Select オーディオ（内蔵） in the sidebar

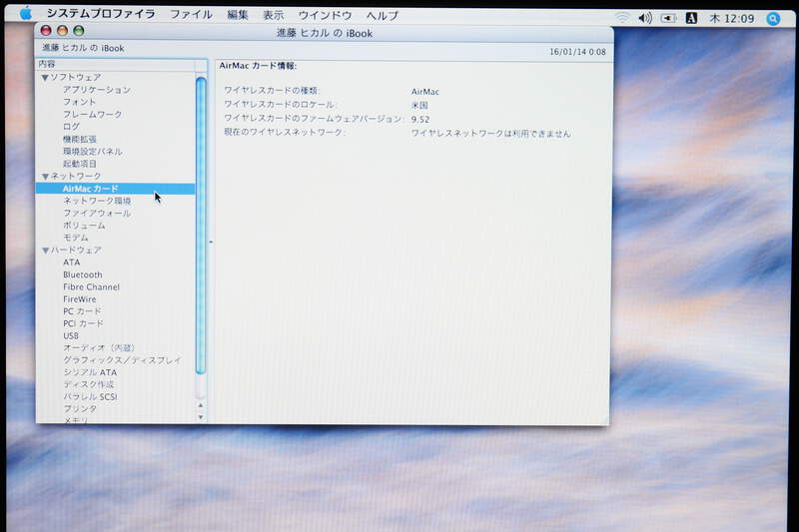tap(99, 347)
